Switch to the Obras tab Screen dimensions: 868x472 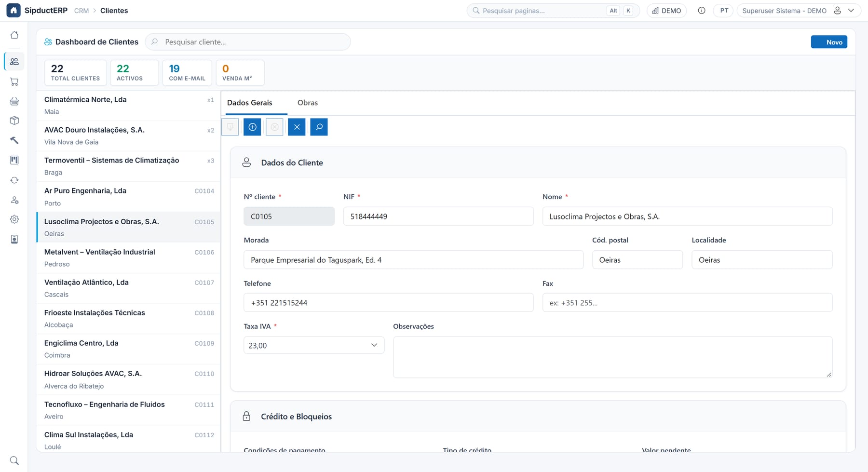(x=308, y=103)
